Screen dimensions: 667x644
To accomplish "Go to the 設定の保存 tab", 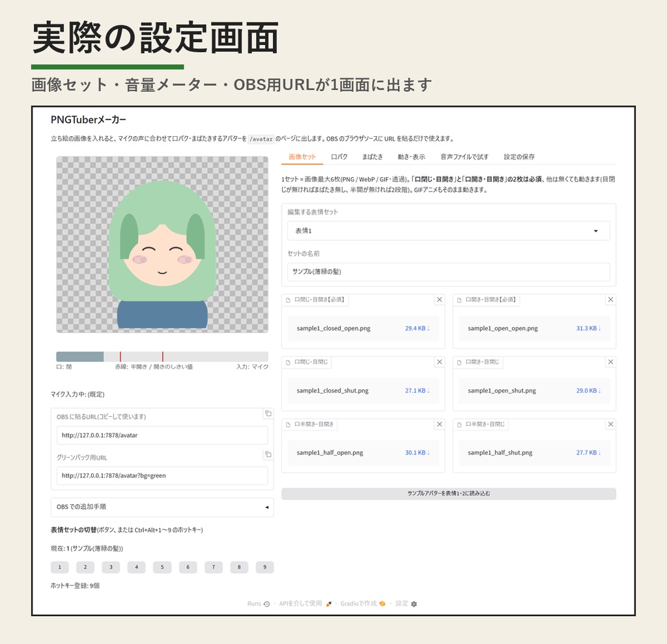I will click(x=519, y=156).
